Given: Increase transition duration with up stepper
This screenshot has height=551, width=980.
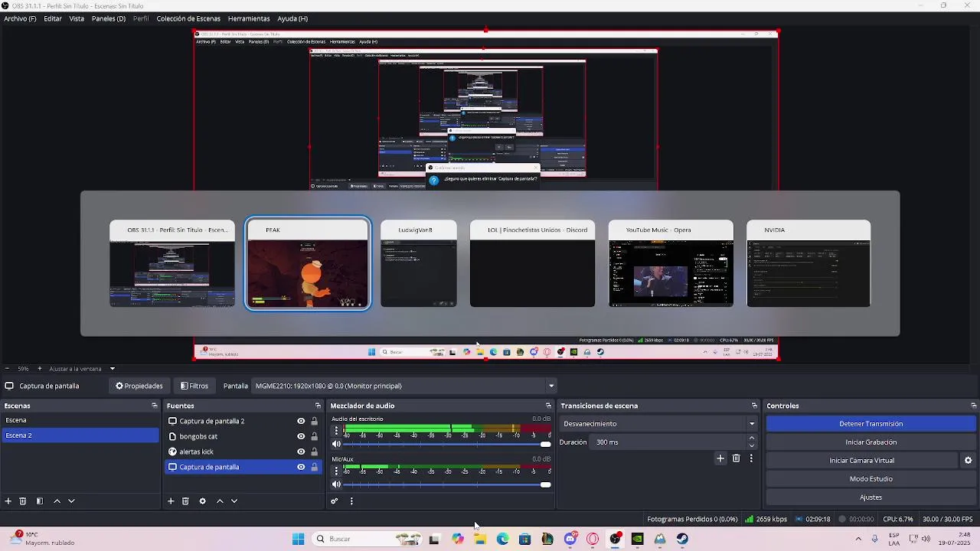Looking at the screenshot, I should (752, 439).
